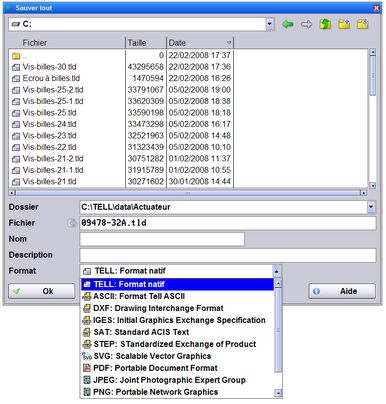The image size is (386, 404).
Task: Select the '..' parent folder icon in the list
Action: (x=16, y=56)
